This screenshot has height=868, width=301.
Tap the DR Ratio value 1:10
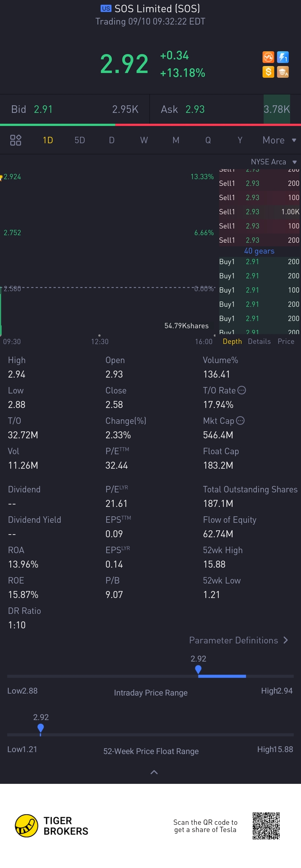17,625
